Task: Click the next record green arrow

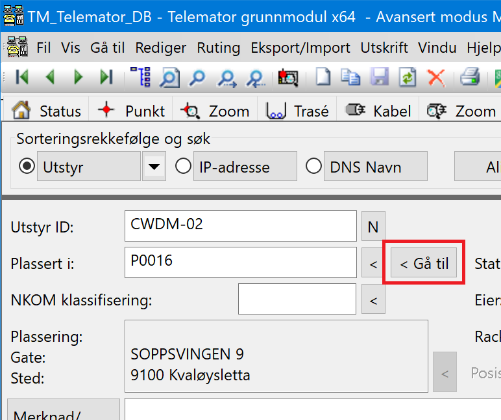Action: [x=78, y=77]
